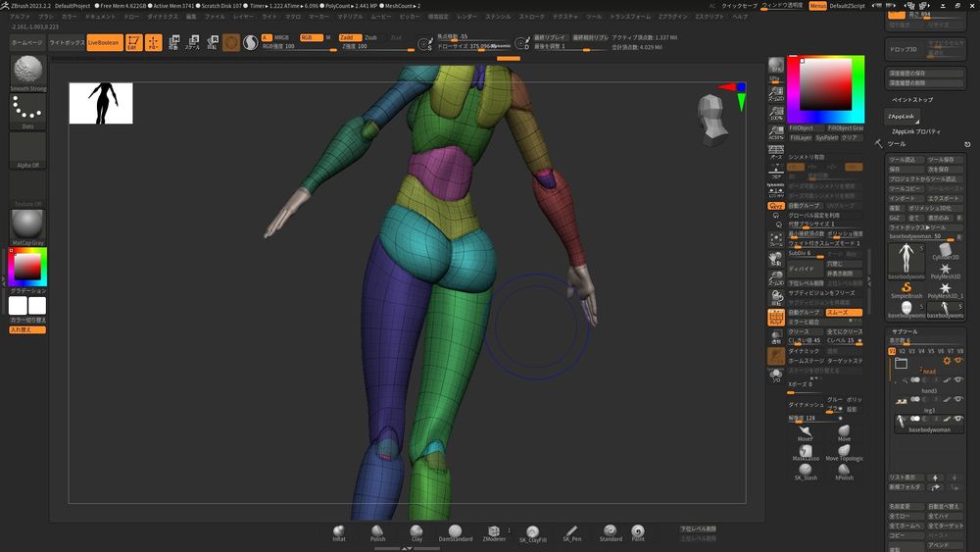Choose the MaskLasso brush icon

(805, 453)
